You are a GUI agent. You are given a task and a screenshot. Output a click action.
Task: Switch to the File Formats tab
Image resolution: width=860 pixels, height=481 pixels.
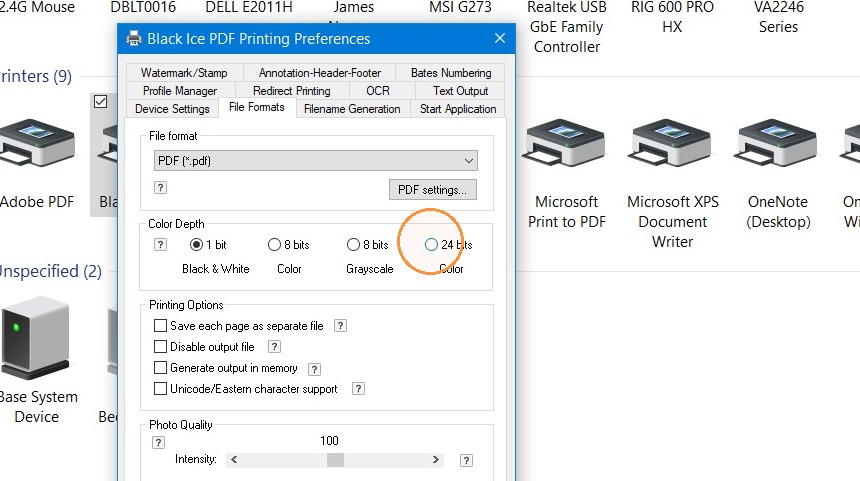[x=257, y=107]
